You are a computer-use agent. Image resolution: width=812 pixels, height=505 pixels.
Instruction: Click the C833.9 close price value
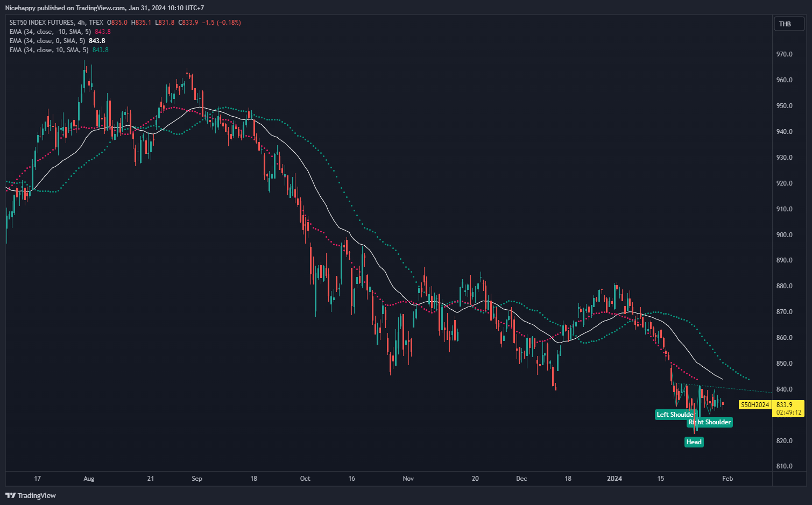pos(188,23)
